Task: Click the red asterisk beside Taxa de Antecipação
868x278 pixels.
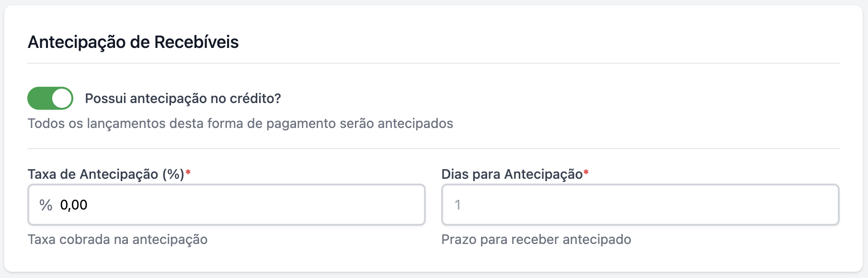Action: coord(188,173)
